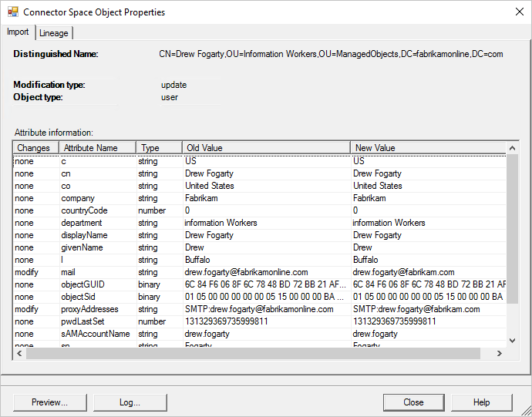Click the Help button

481,402
